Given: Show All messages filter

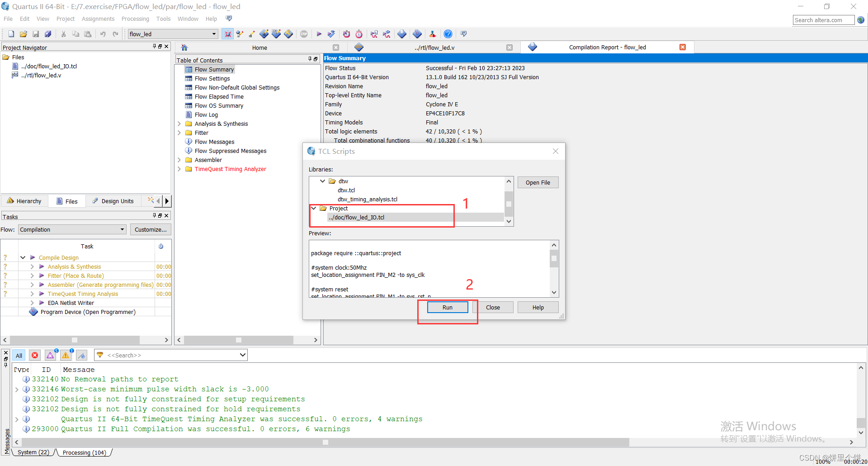Looking at the screenshot, I should coord(19,356).
